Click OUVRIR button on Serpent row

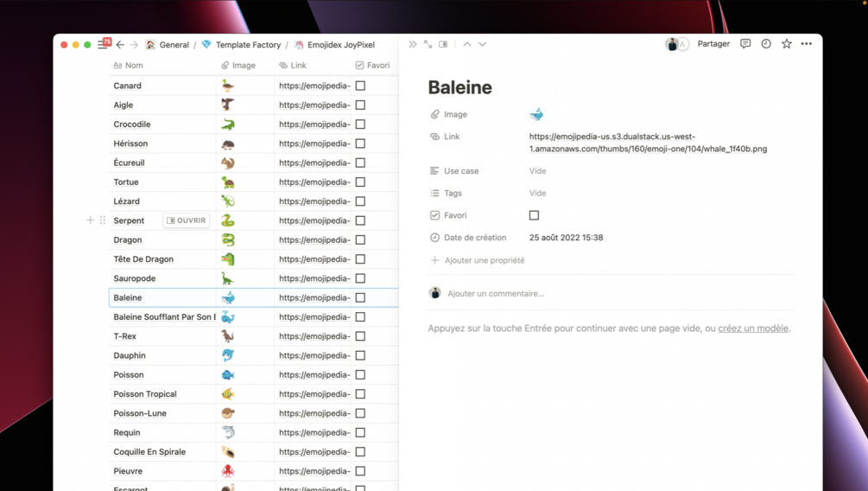(186, 220)
